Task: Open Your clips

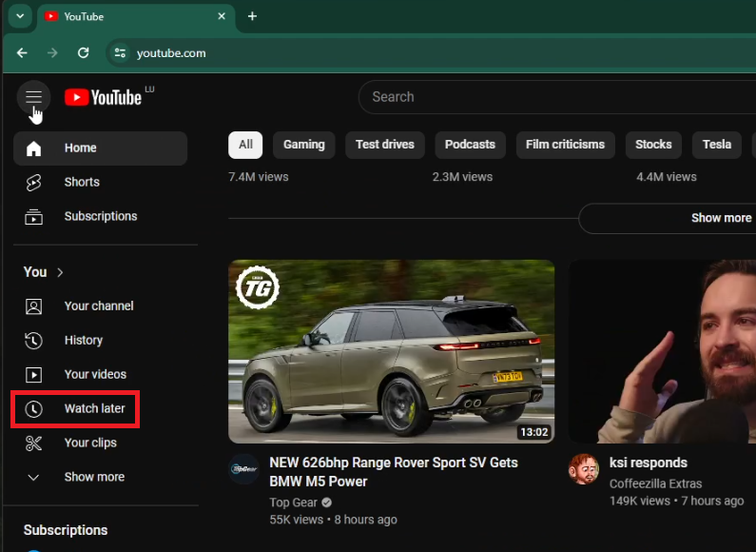Action: 90,443
